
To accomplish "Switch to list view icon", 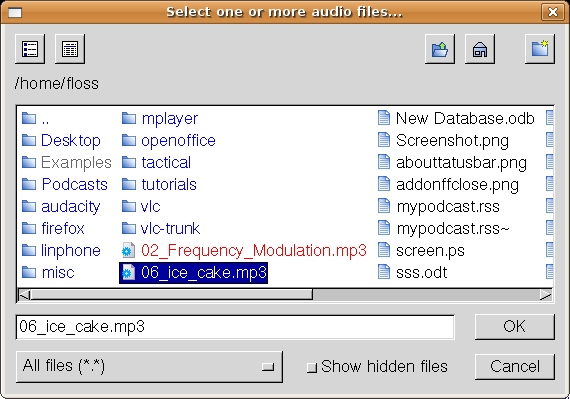I will (x=30, y=49).
